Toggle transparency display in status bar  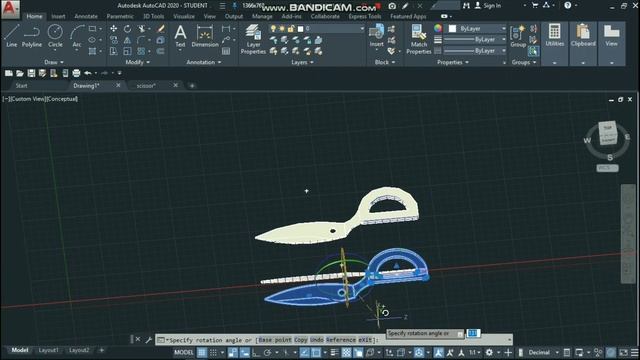346,353
